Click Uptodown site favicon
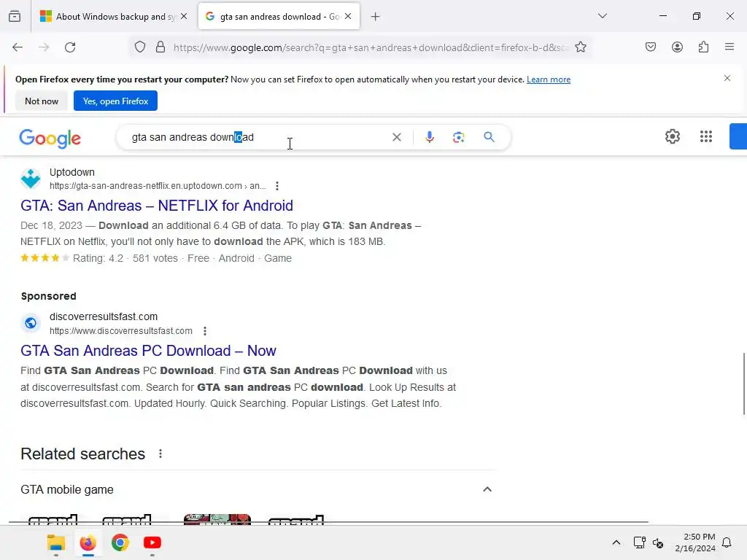 pos(31,179)
